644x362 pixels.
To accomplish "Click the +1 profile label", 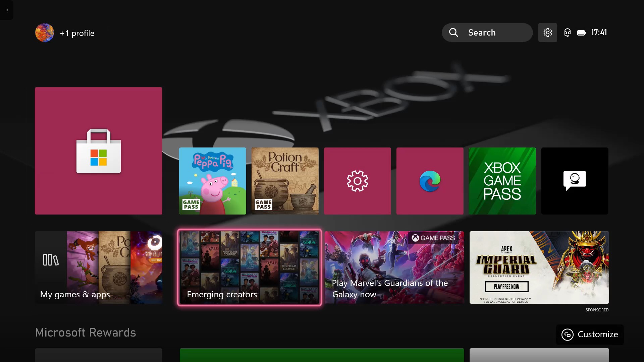I will [x=77, y=33].
